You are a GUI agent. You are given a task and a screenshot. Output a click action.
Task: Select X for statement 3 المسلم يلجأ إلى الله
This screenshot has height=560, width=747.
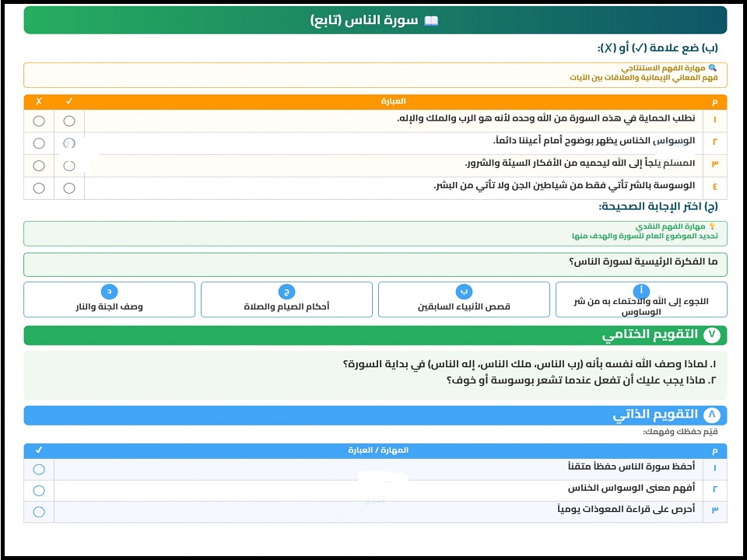pos(39,166)
